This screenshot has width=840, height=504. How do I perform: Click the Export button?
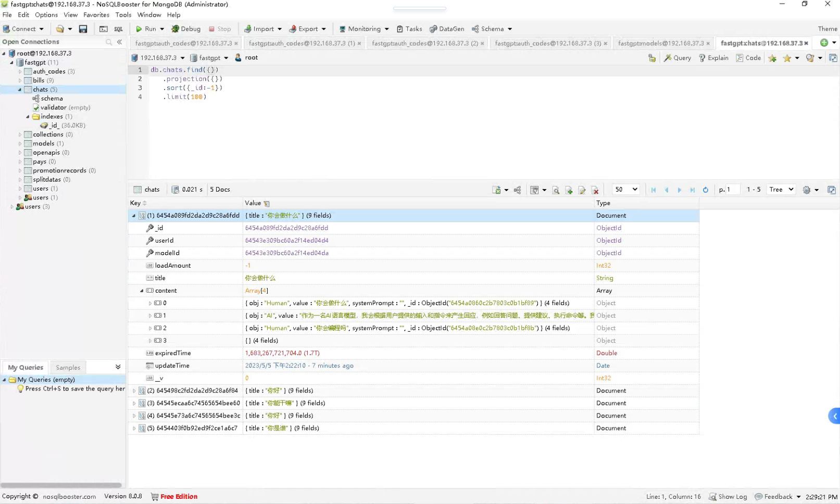307,29
